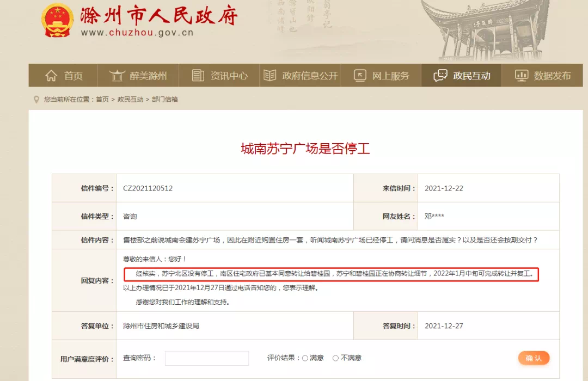Click the greeting line 尊敬的来信人：您好！
Screen dimensions: 588x381
(155, 259)
